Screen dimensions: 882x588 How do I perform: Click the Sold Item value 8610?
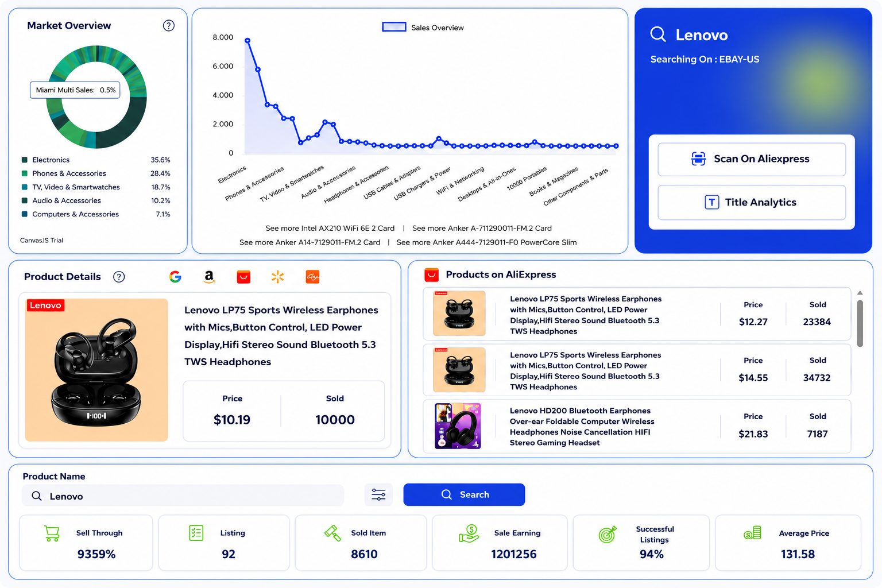365,554
